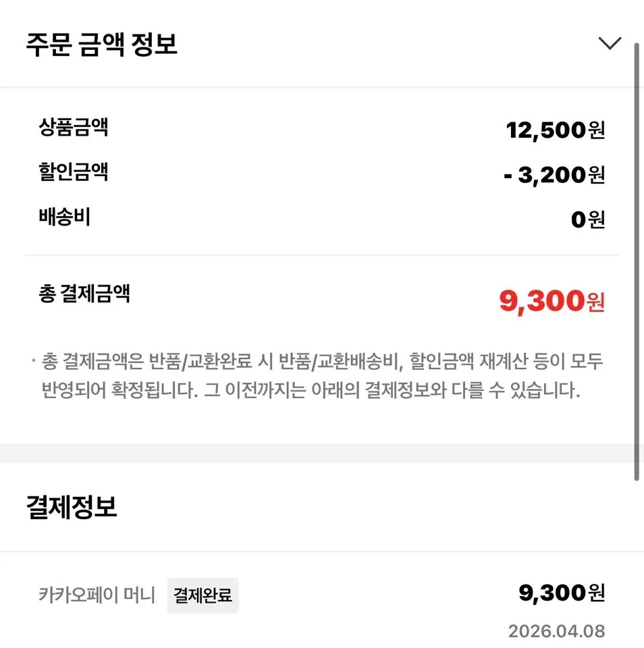Screen dimensions: 644x648
Task: Select the 총 결제금액 label
Action: coord(84,294)
